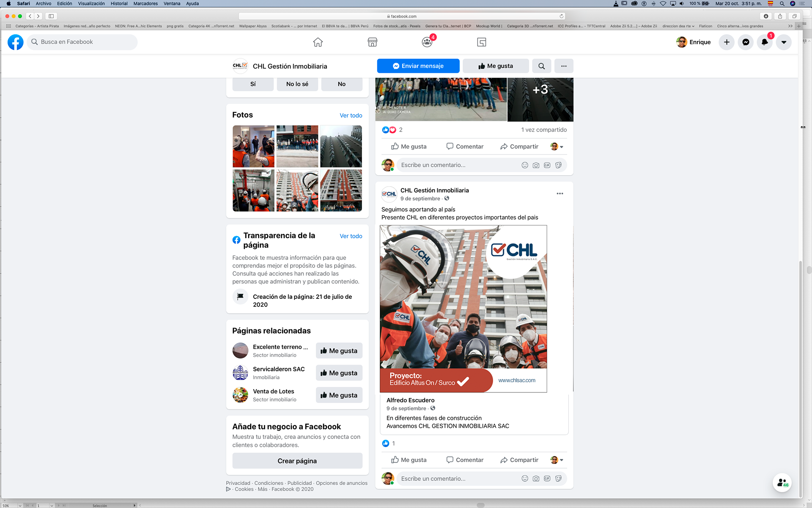Open the Marketplace storefront icon

click(x=373, y=42)
